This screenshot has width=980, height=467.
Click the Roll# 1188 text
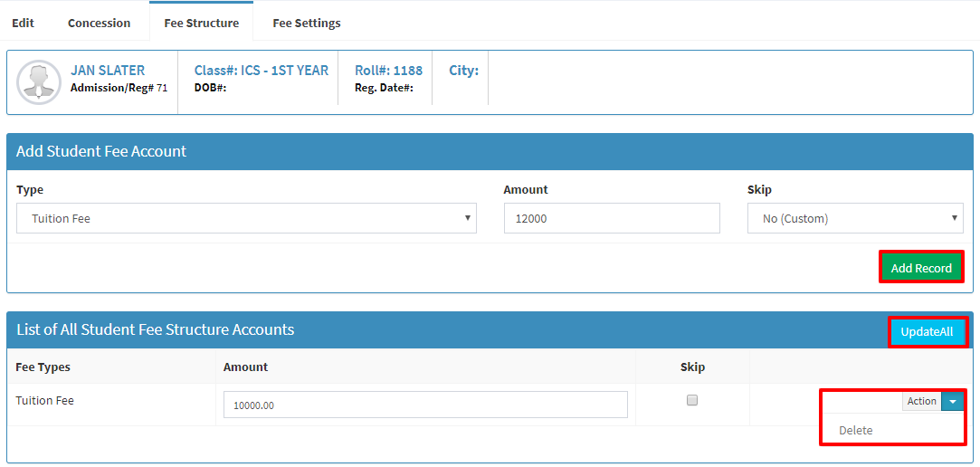coord(389,70)
